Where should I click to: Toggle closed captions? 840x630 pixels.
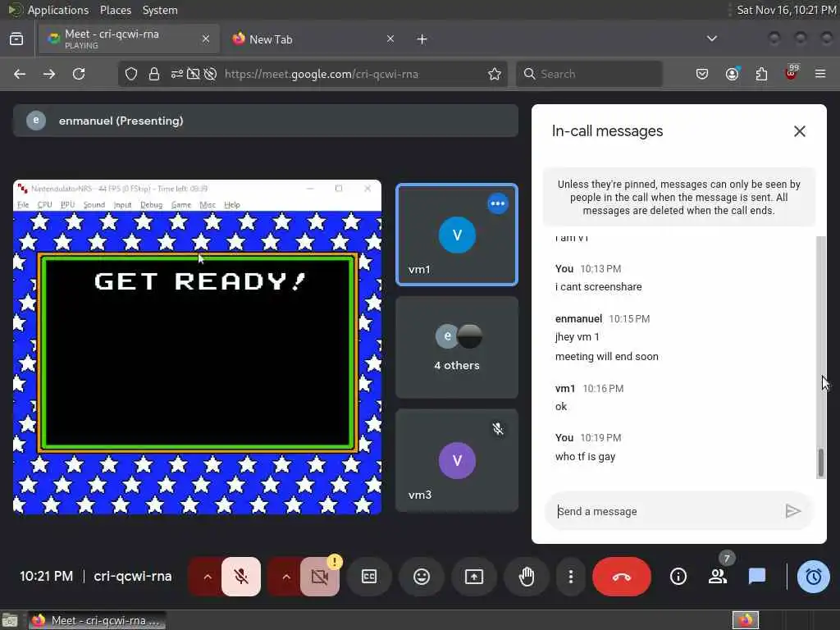(x=369, y=577)
